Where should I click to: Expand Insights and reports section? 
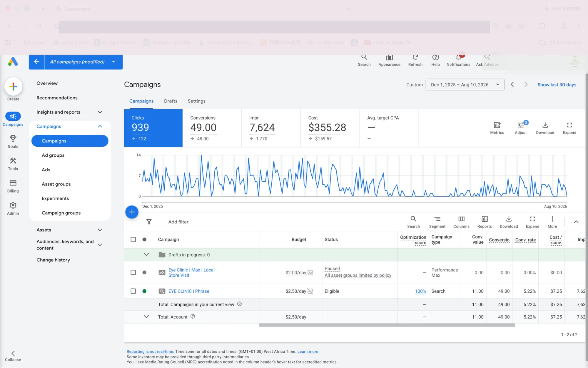(x=100, y=112)
